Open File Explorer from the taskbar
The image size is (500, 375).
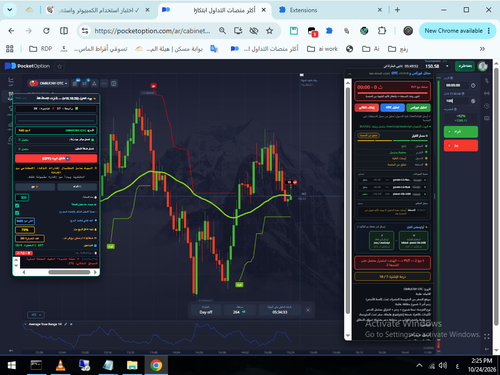point(132,366)
